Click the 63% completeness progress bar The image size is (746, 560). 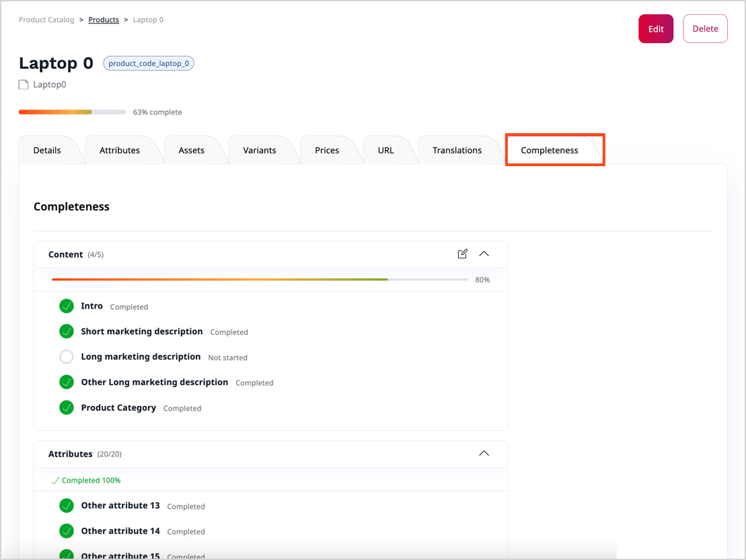(72, 112)
